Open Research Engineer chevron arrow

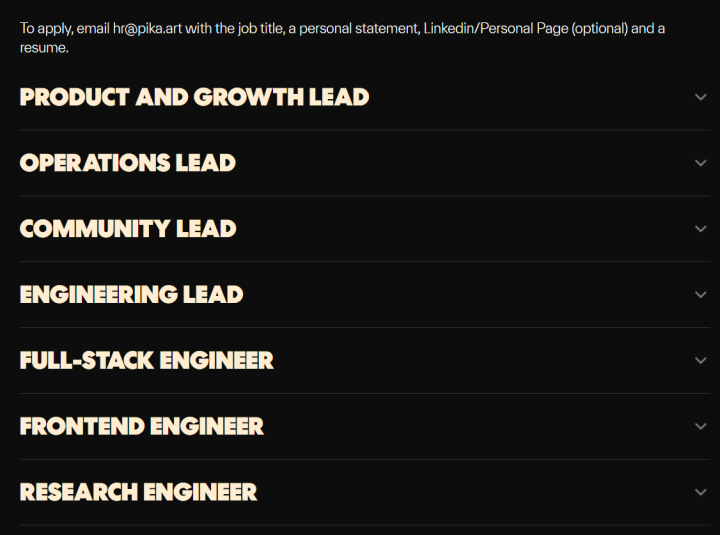point(700,492)
